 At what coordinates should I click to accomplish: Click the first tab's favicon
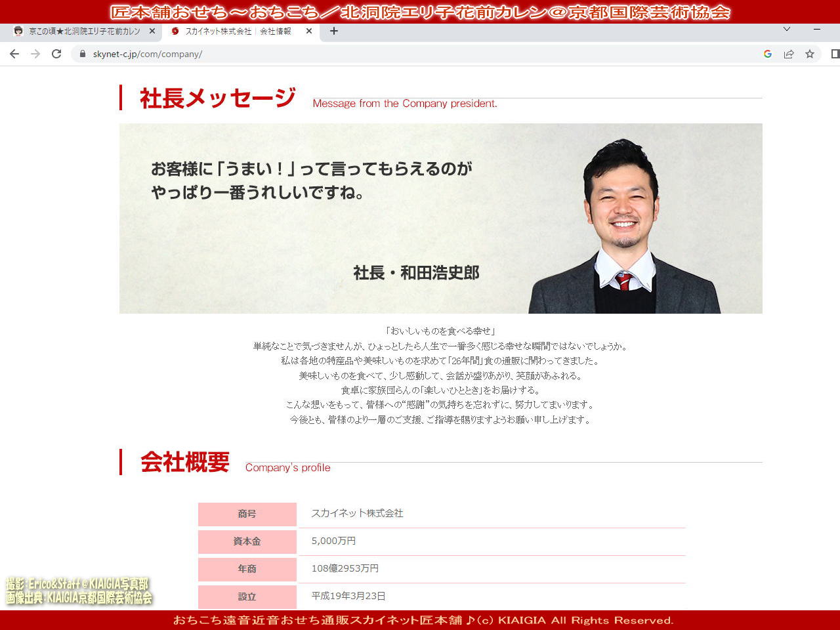coord(18,31)
